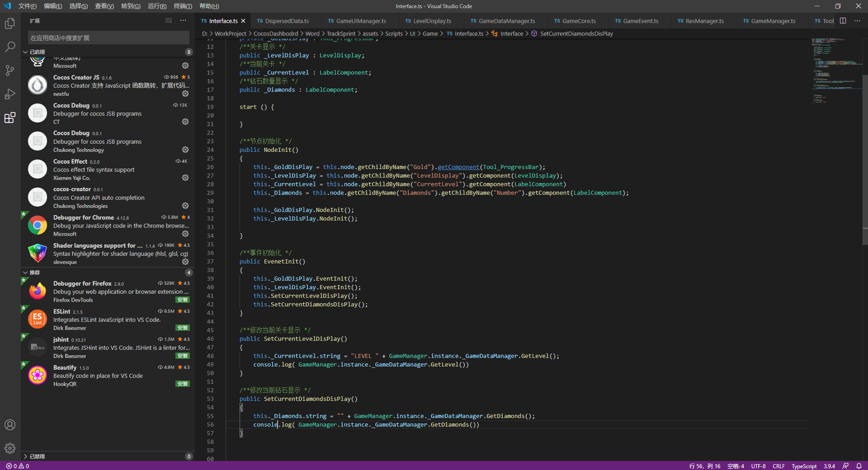Open the Run and Debug view
868x470 pixels.
point(10,94)
